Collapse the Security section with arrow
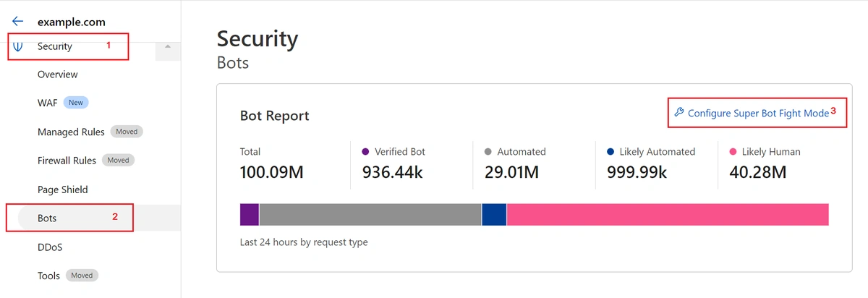The width and height of the screenshot is (868, 298). click(168, 47)
